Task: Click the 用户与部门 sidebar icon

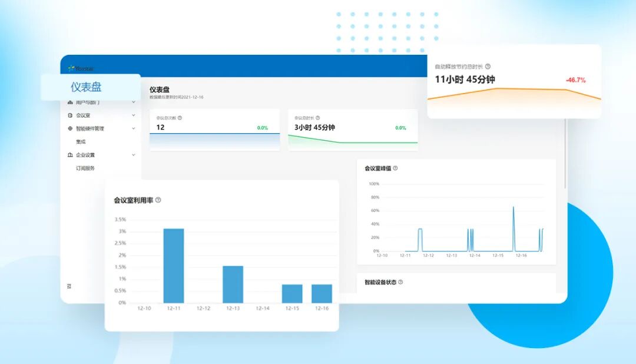Action: 70,102
